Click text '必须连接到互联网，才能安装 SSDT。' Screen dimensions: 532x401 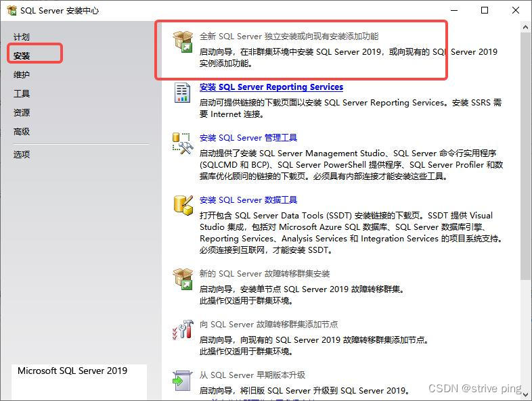pos(267,250)
